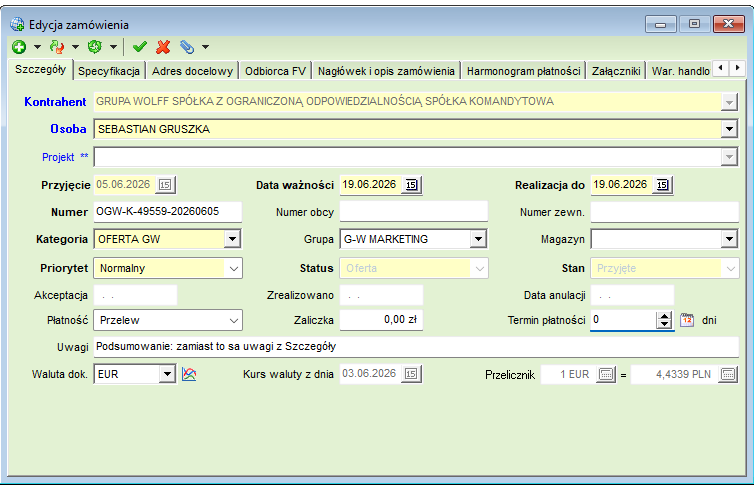The image size is (754, 485).
Task: Open calendar icon next to Przyjęcie date
Action: tap(165, 185)
